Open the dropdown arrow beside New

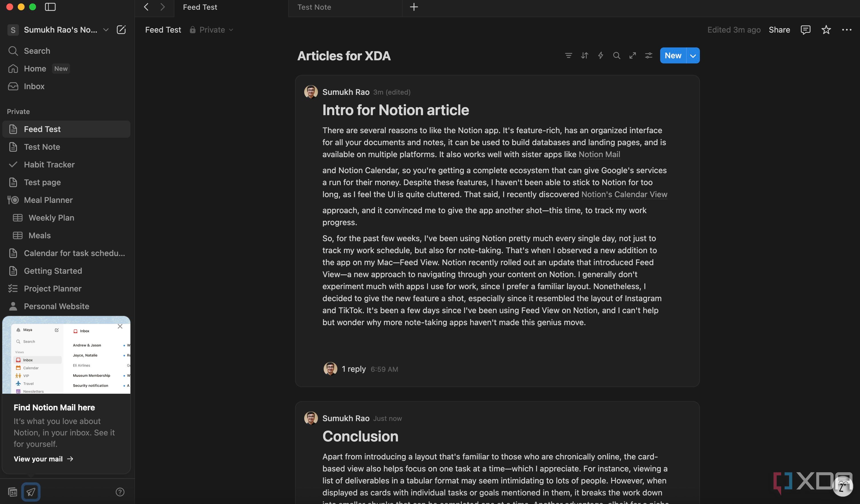pyautogui.click(x=693, y=56)
